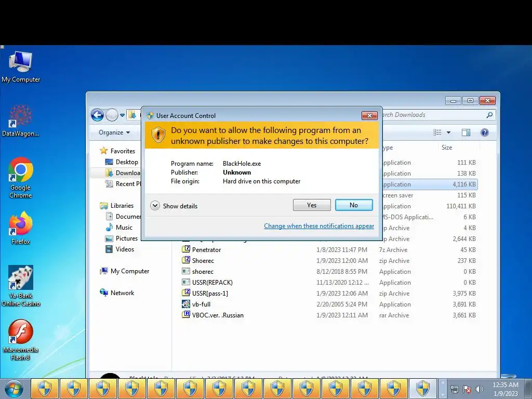
Task: Open Change when these notifications appear link
Action: 319,226
